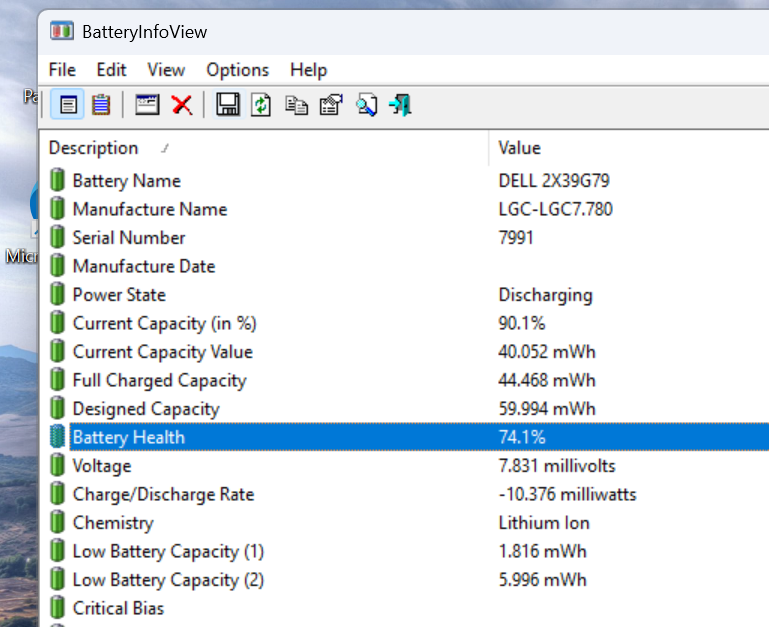Open the Edit menu
The height and width of the screenshot is (627, 769).
click(111, 70)
